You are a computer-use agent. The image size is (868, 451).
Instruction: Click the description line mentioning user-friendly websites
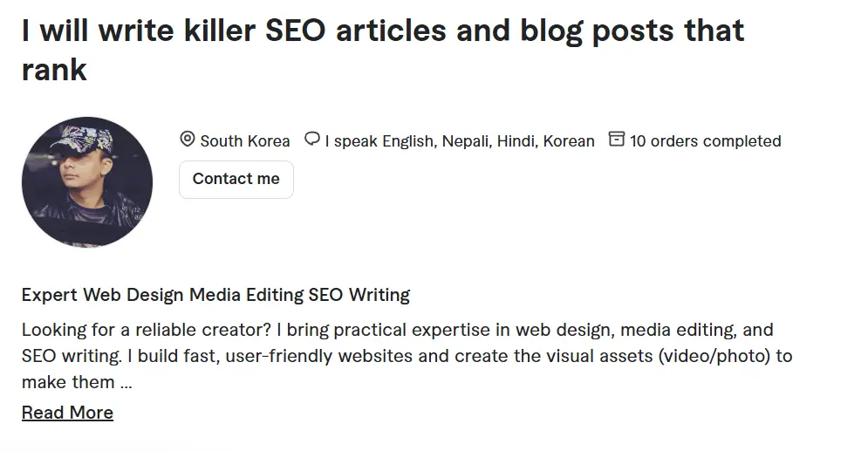pos(407,356)
